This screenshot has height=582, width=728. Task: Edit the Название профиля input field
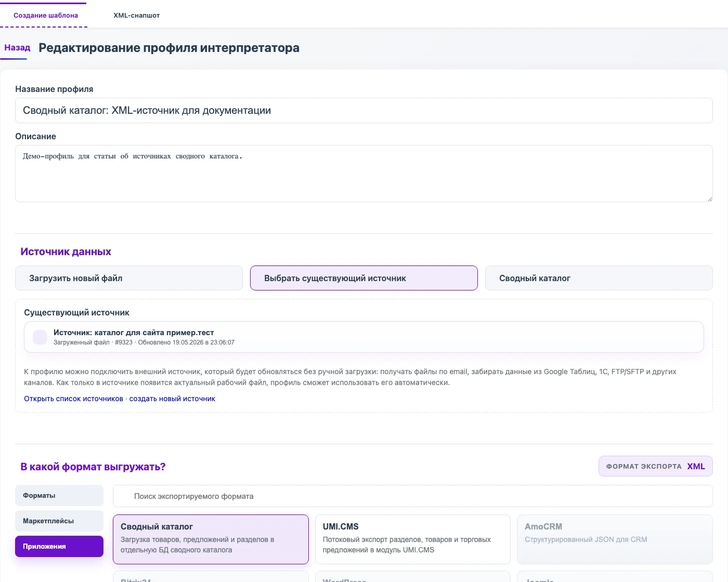pos(363,111)
